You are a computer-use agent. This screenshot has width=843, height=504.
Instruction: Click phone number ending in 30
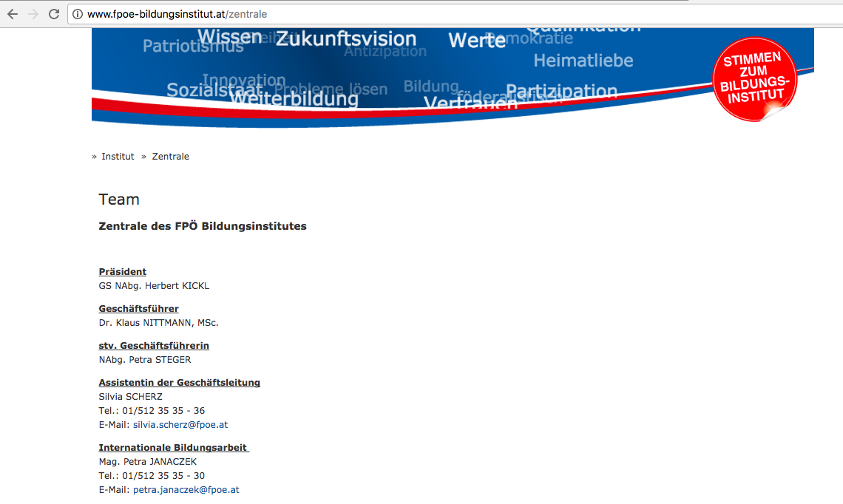[x=163, y=475]
